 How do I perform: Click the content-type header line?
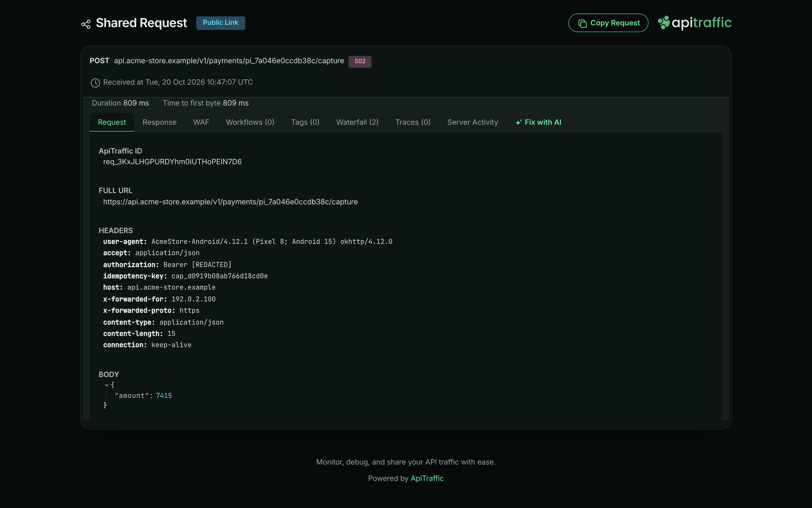[x=163, y=323]
